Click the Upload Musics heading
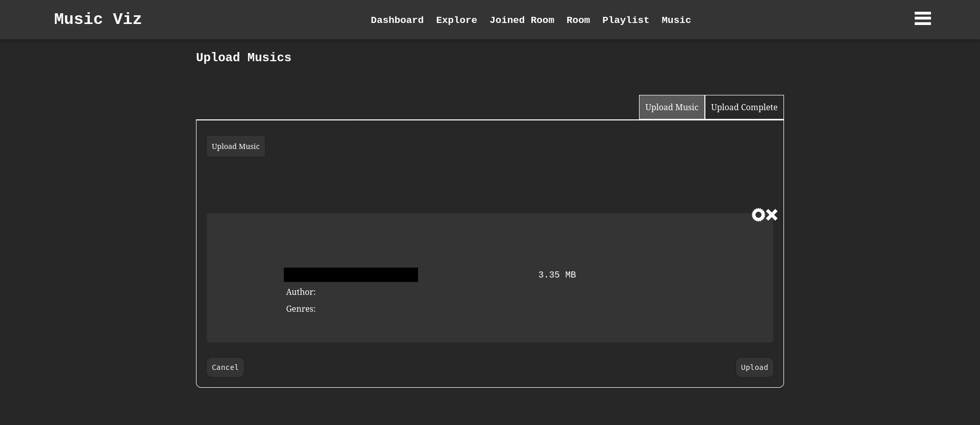This screenshot has width=980, height=425. [243, 57]
